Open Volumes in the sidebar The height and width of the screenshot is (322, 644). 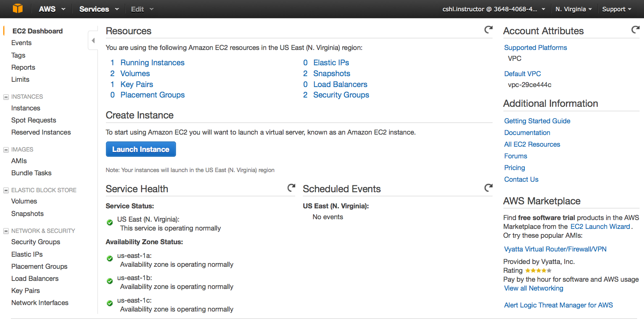[24, 201]
